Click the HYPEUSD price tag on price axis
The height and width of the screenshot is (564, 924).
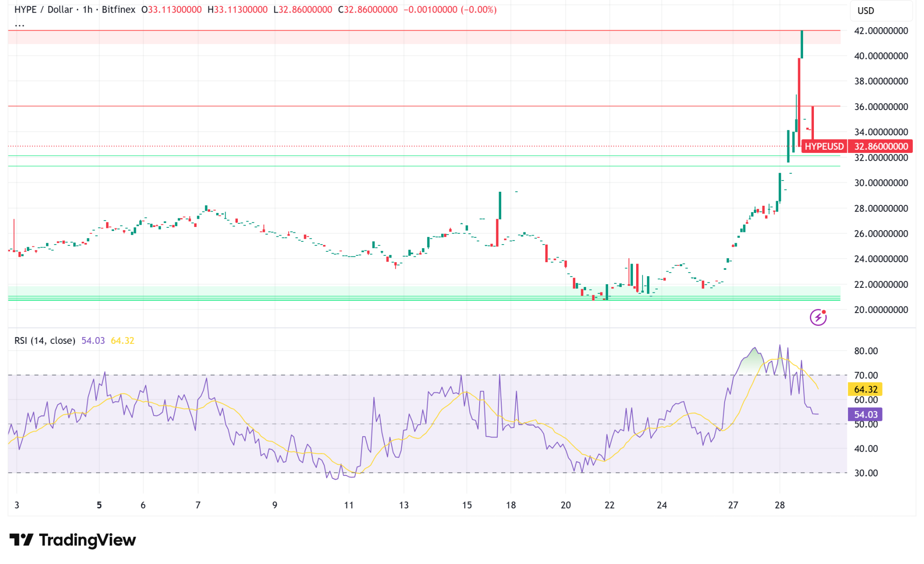[823, 146]
